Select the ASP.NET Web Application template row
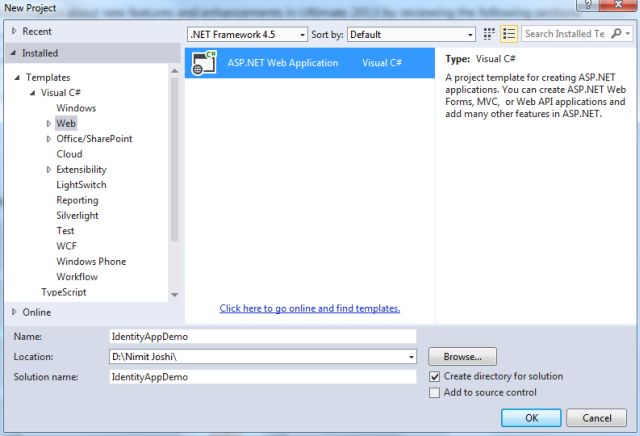 click(310, 63)
